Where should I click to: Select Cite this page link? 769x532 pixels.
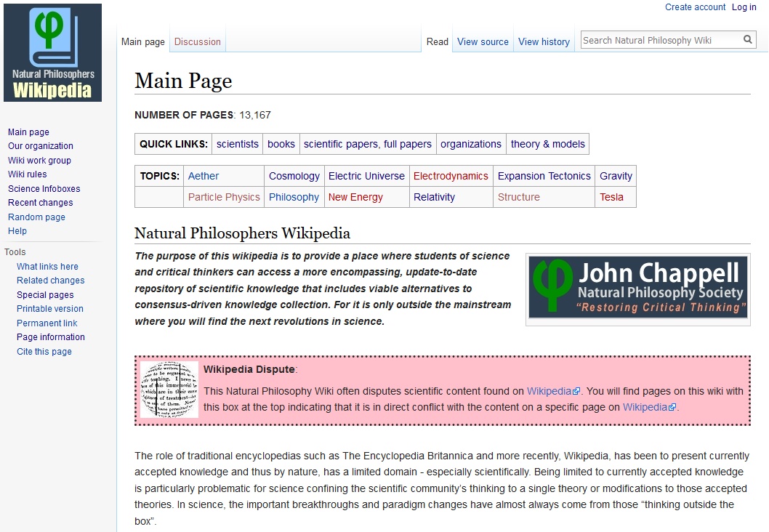tap(44, 352)
